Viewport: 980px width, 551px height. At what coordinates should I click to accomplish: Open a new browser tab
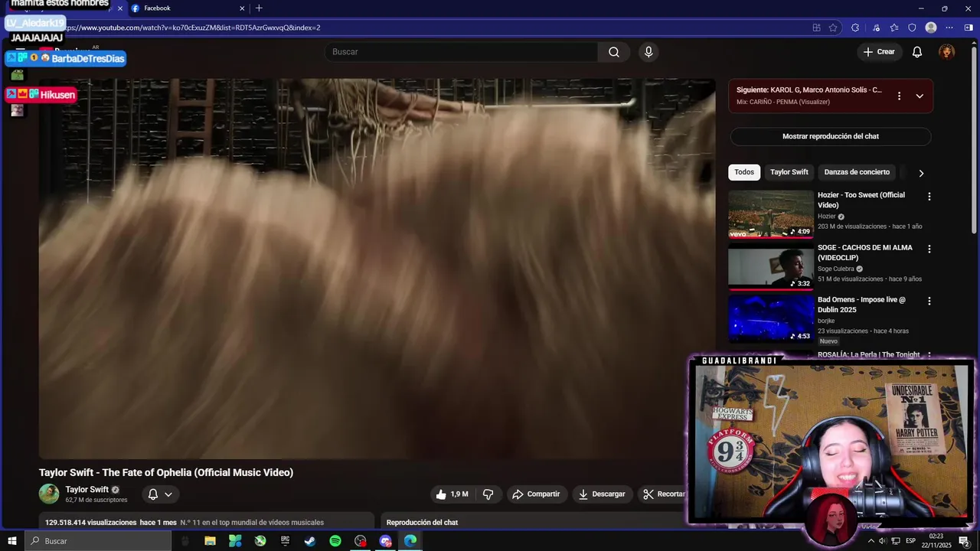pyautogui.click(x=259, y=8)
